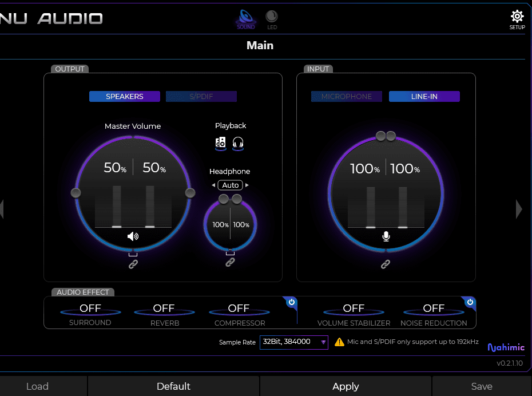Click the right 50% Master Volume value
532x396 pixels.
pos(154,168)
